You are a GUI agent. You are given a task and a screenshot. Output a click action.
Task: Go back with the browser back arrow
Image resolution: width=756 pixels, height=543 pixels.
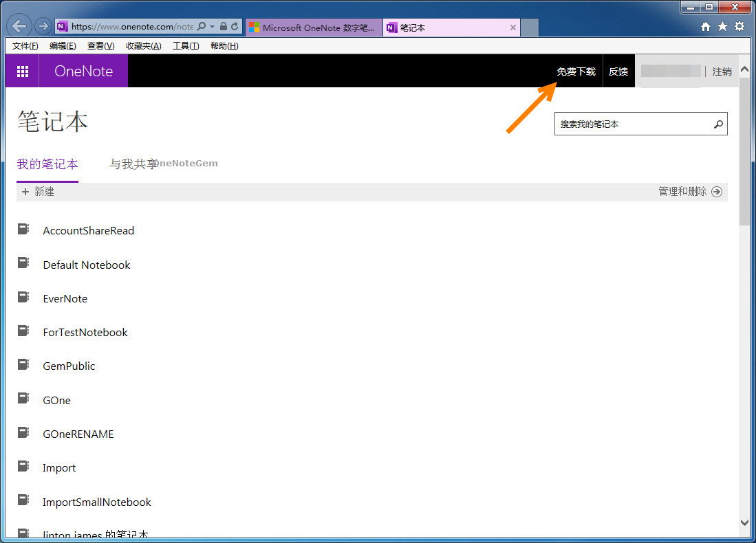click(x=19, y=26)
